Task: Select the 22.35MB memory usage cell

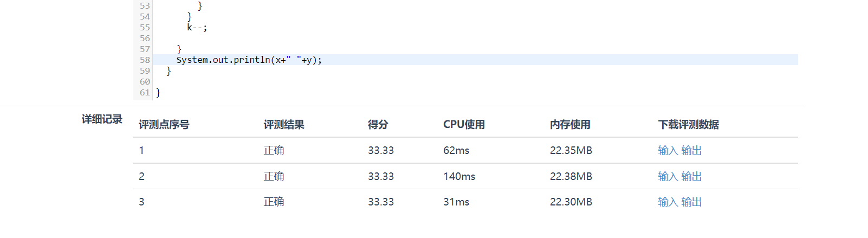Action: [571, 150]
